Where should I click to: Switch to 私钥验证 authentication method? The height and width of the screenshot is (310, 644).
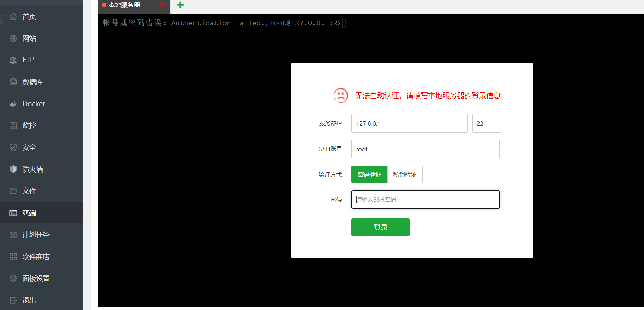click(405, 175)
